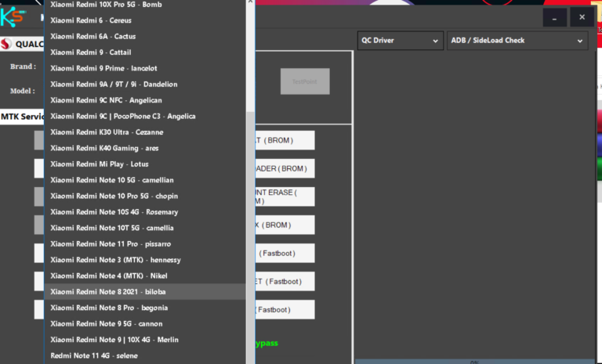Image resolution: width=602 pixels, height=364 pixels.
Task: Open the Qualcomm tab
Action: tap(22, 44)
